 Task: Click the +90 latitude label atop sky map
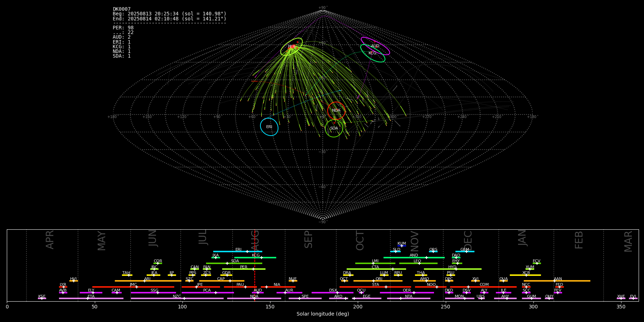coord(323,8)
